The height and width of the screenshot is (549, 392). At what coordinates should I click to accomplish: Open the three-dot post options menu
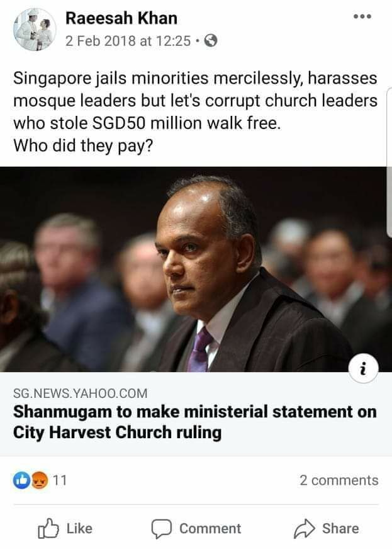(x=362, y=16)
